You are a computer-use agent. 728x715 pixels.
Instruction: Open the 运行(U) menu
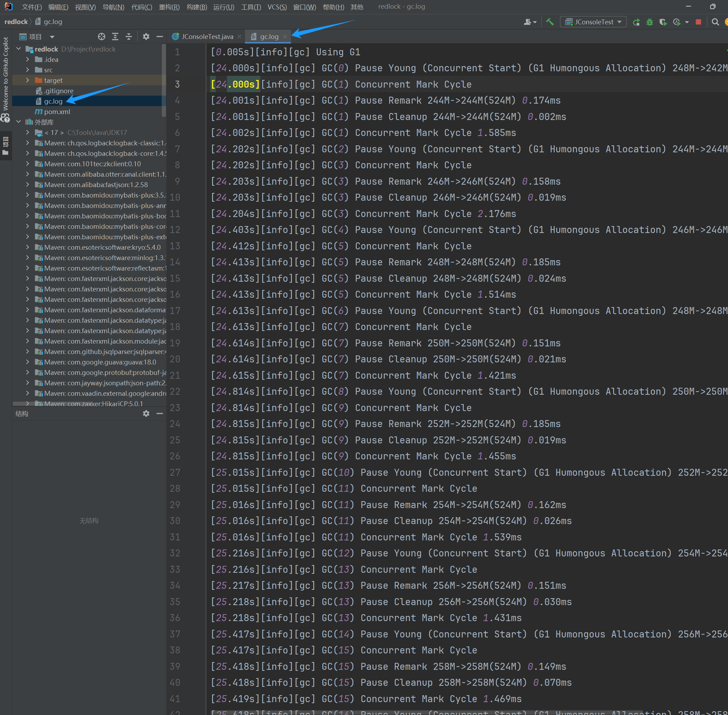pos(224,7)
